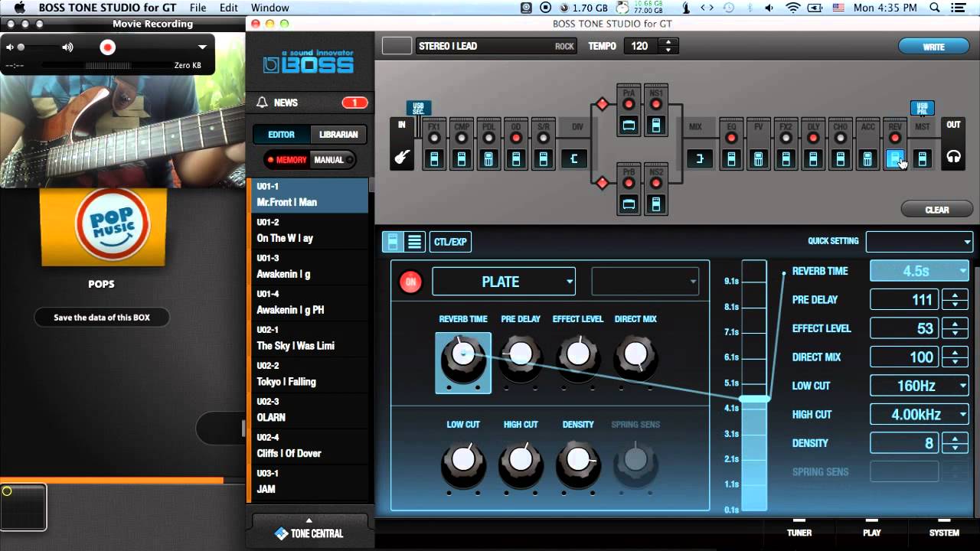This screenshot has width=980, height=551.
Task: Click the MIX mixer block icon
Action: coord(698,159)
